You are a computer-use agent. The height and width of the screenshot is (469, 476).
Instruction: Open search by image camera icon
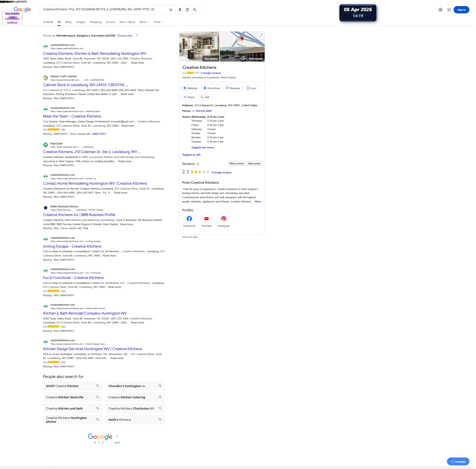[187, 10]
